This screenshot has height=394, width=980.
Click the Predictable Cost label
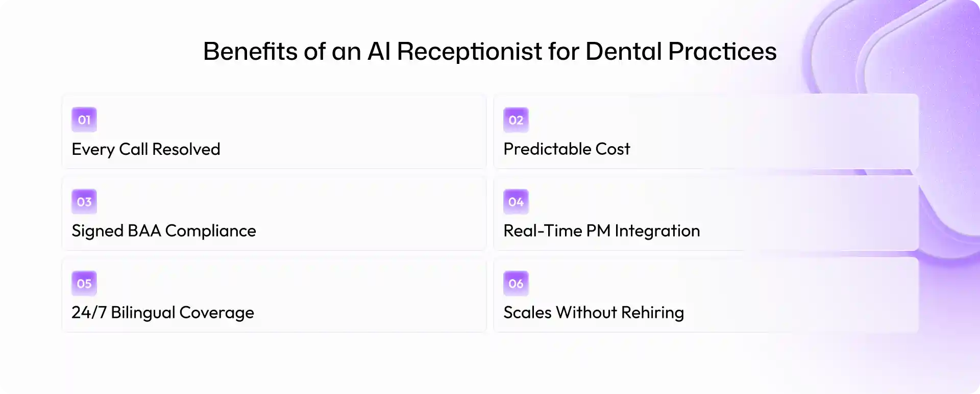point(567,149)
